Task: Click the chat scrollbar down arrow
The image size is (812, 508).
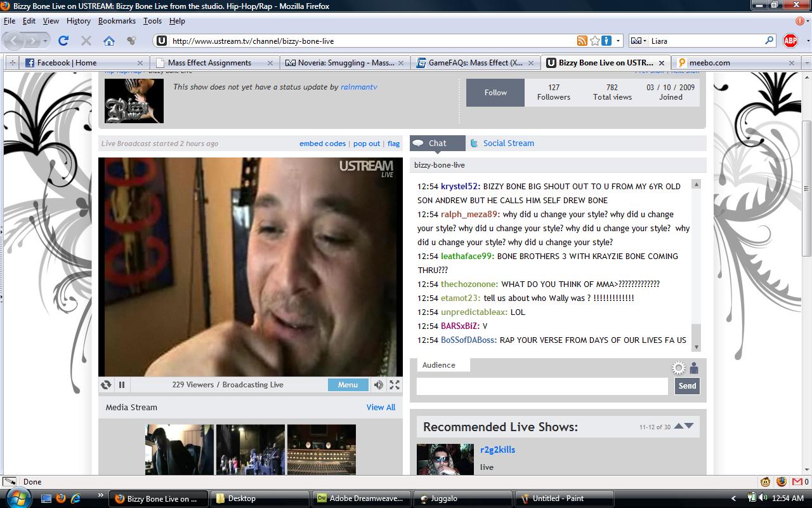Action: [696, 347]
